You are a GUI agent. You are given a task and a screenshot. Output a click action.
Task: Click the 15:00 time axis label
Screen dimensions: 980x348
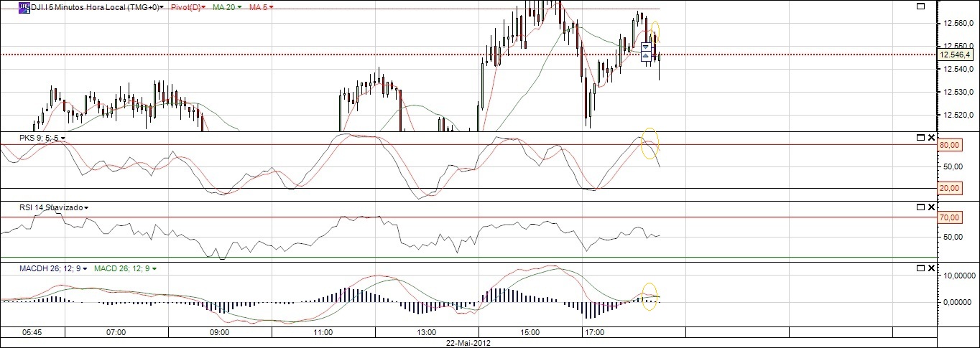pyautogui.click(x=530, y=333)
